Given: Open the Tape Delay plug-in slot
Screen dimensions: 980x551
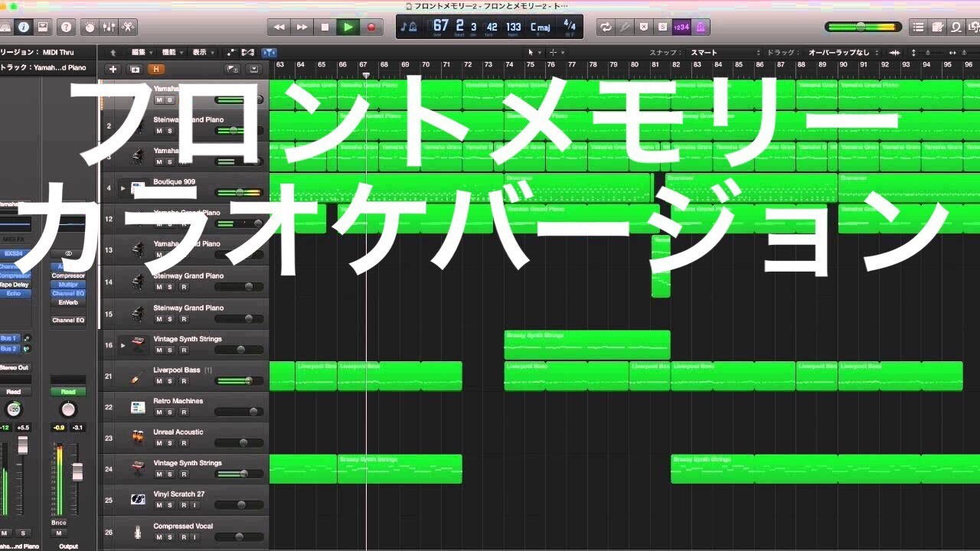Looking at the screenshot, I should [x=15, y=285].
